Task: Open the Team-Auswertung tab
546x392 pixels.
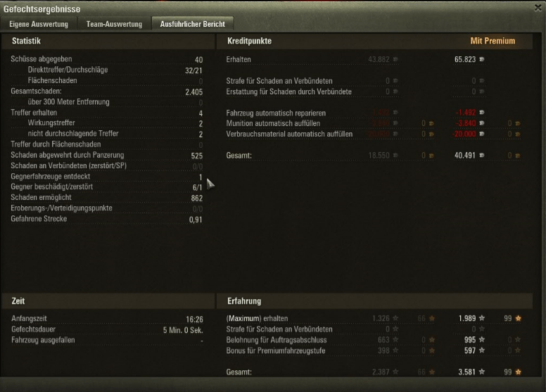Action: (114, 24)
